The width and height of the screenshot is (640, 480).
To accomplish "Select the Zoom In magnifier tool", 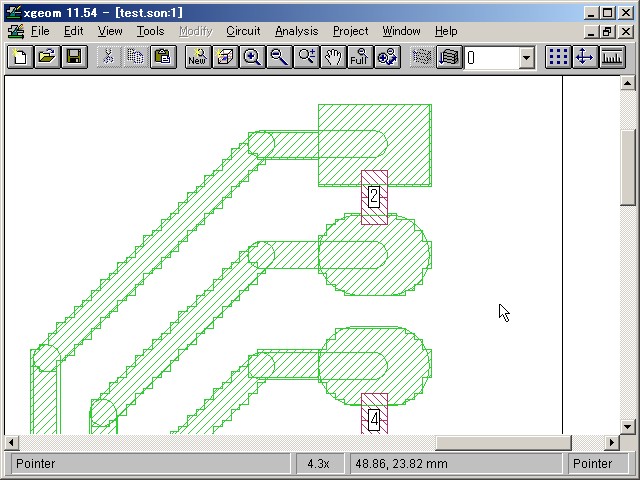I will coord(252,57).
